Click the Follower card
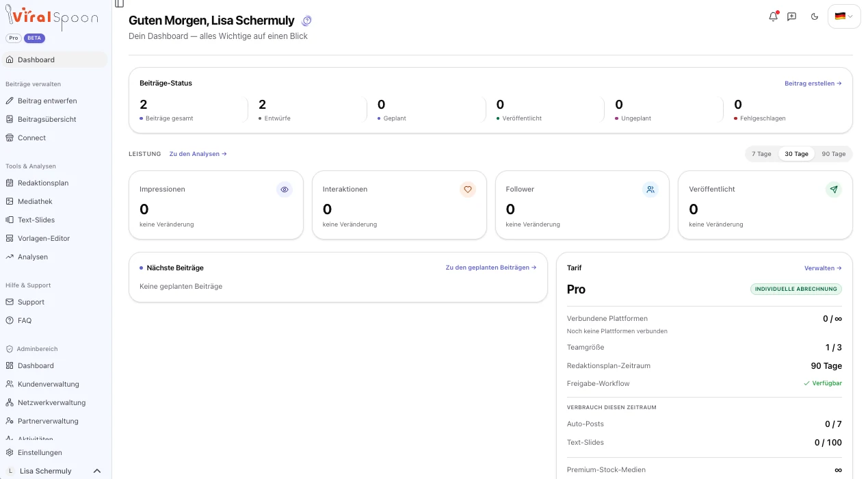 coord(582,205)
